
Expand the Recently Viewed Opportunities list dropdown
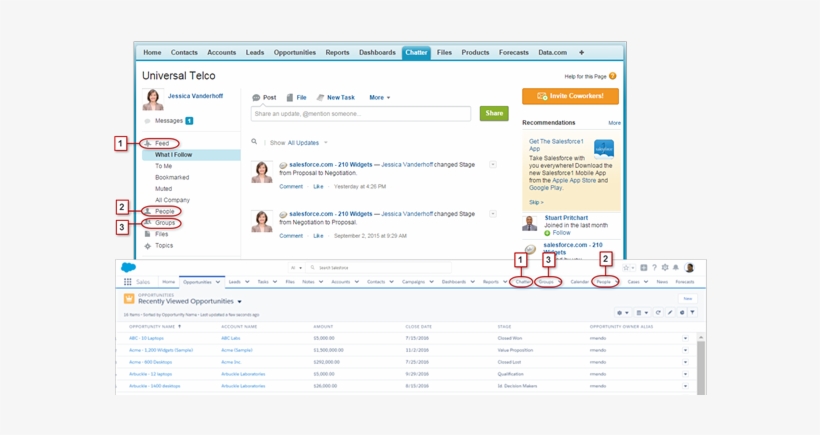[240, 302]
